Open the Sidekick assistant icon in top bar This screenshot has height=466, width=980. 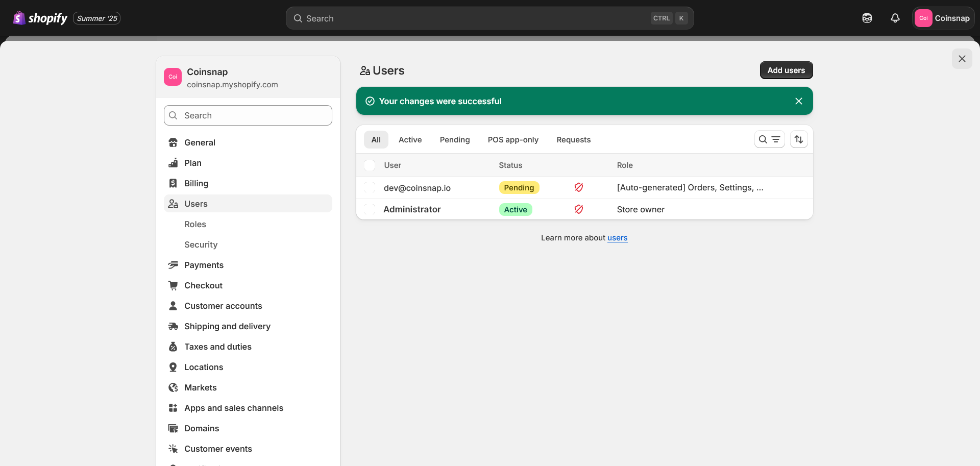(867, 18)
